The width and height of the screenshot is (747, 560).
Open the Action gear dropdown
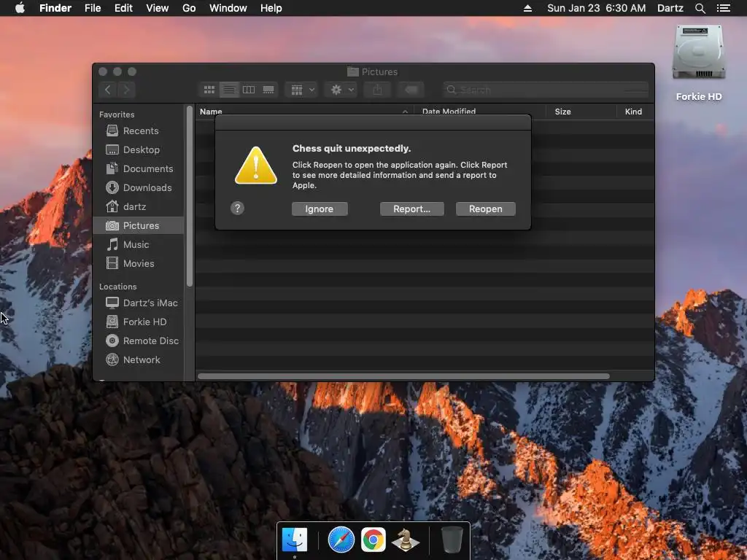[342, 90]
